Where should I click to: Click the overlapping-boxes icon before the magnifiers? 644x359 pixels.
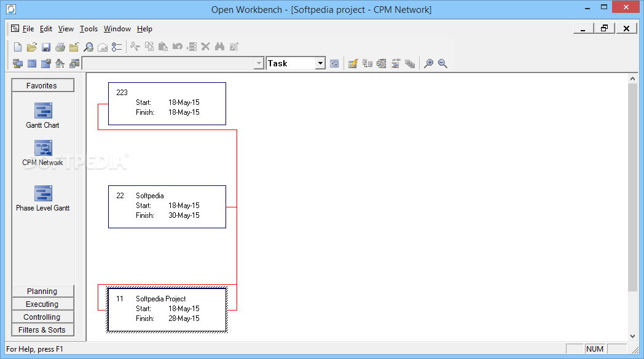pyautogui.click(x=409, y=63)
